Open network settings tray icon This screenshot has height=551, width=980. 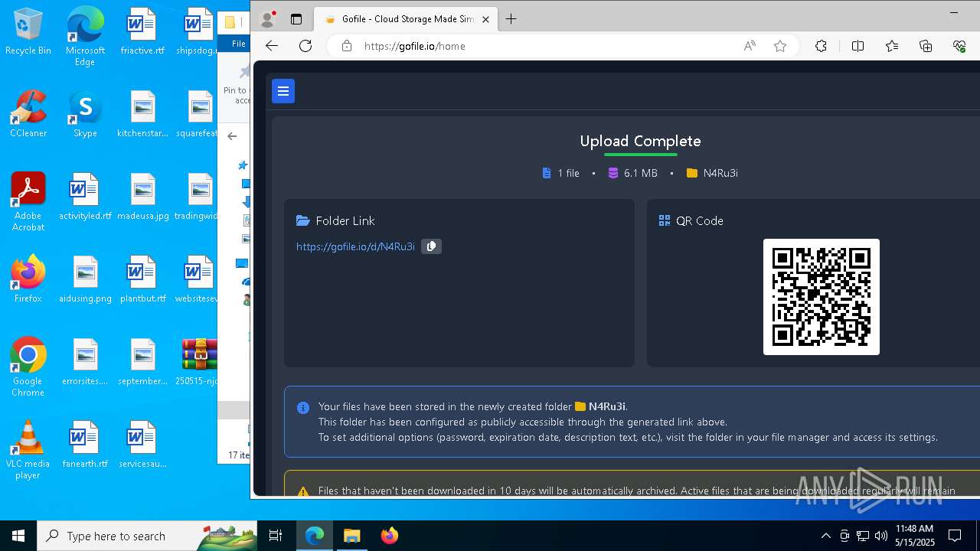[x=863, y=536]
